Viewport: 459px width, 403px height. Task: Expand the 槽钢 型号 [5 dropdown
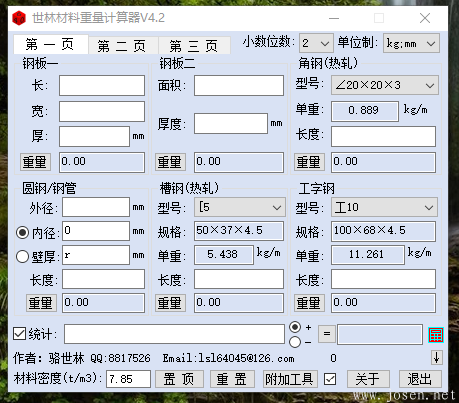click(240, 207)
